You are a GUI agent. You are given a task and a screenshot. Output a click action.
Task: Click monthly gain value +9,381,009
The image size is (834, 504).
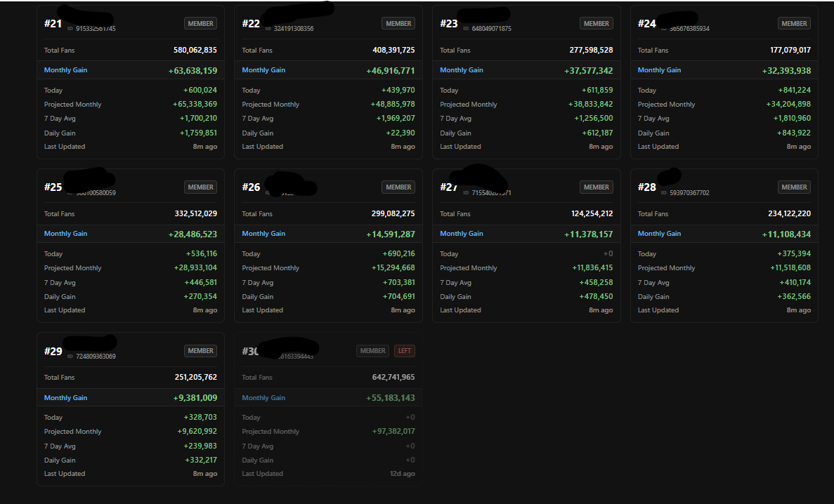pos(195,398)
